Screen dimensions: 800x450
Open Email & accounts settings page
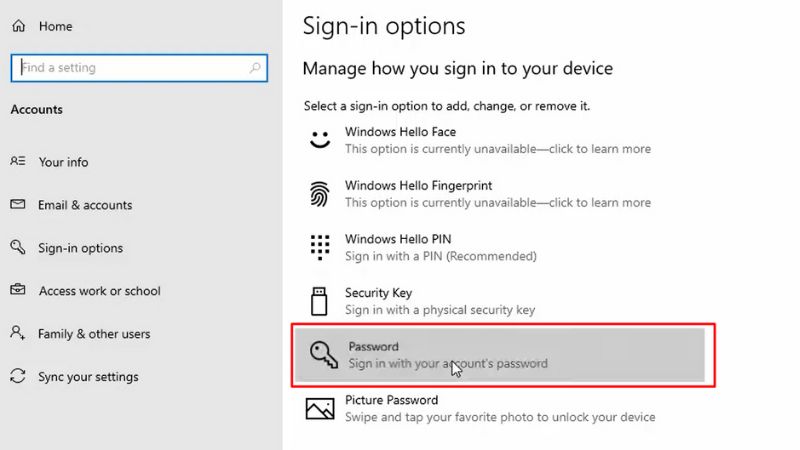[x=85, y=205]
